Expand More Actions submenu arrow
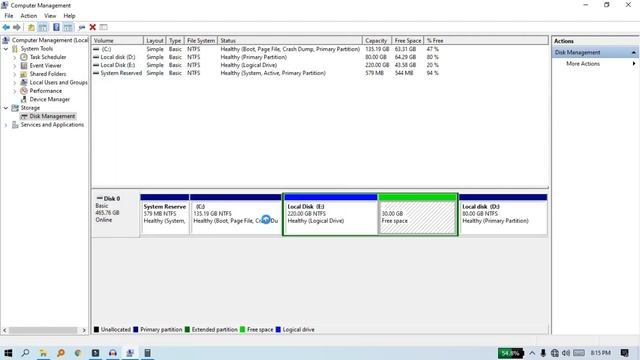The image size is (640, 360). coord(634,64)
